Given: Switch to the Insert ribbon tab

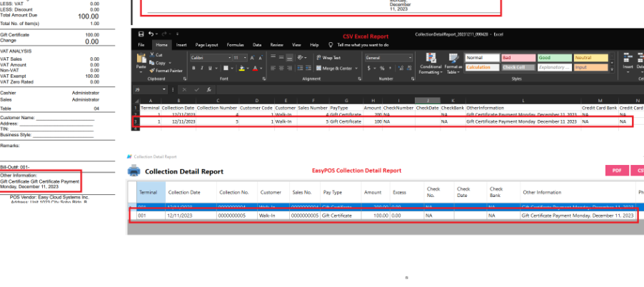Looking at the screenshot, I should tap(181, 45).
